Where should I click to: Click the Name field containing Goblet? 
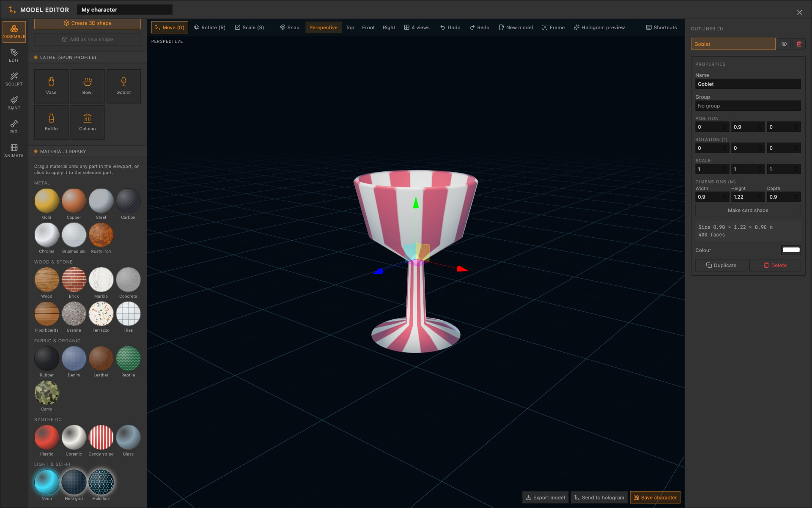748,84
